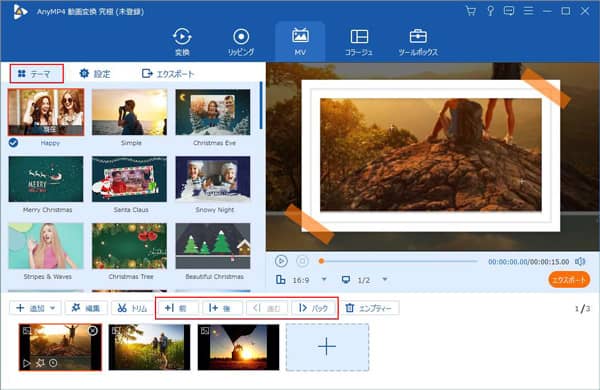Choose the Stripes & Waves theme

click(x=46, y=246)
